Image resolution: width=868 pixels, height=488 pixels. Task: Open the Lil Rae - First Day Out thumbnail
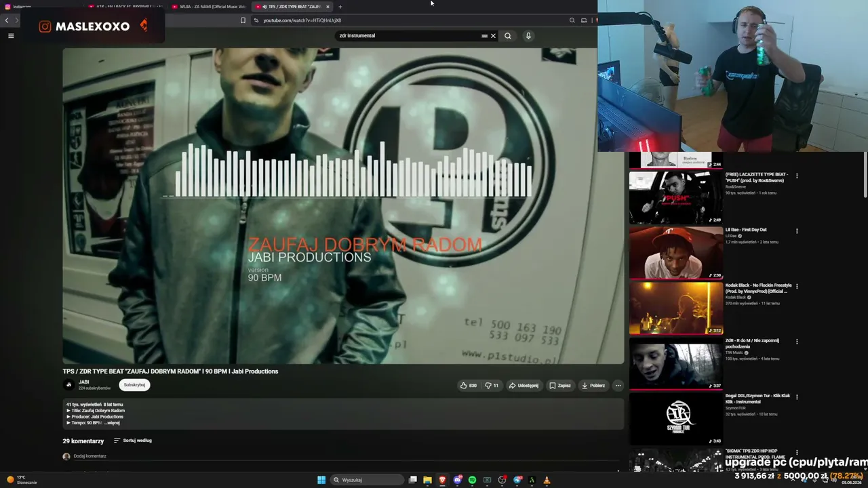coord(676,253)
